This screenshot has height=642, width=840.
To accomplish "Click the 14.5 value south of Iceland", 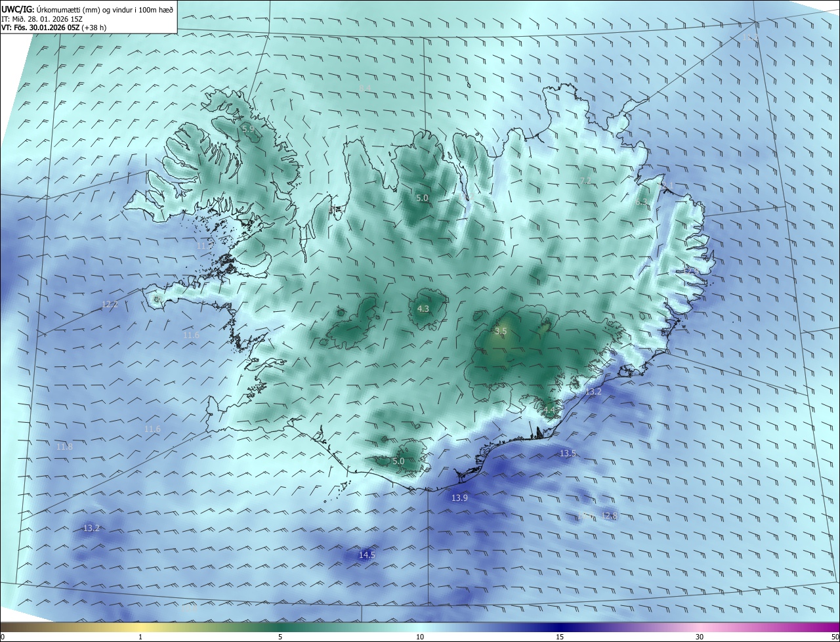I will [x=367, y=555].
